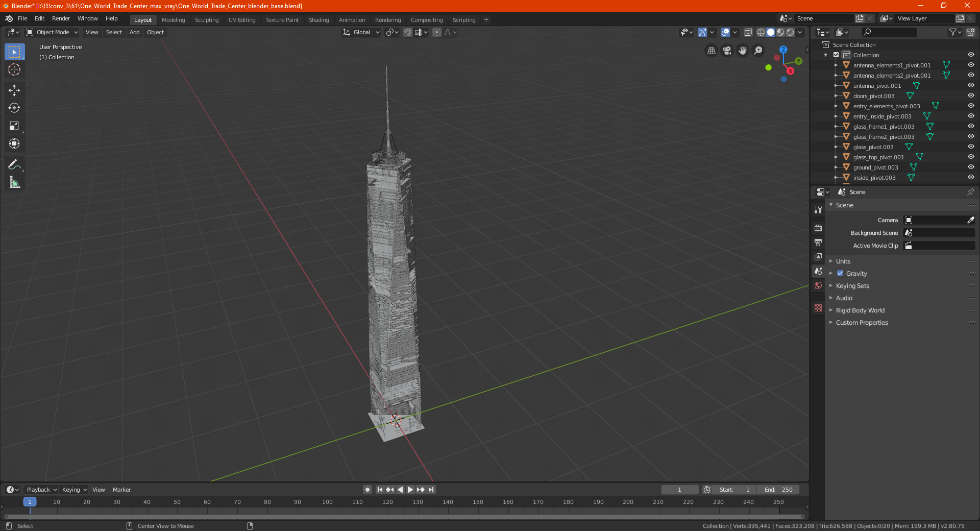Switch to material preview shading
980x531 pixels.
tap(780, 32)
